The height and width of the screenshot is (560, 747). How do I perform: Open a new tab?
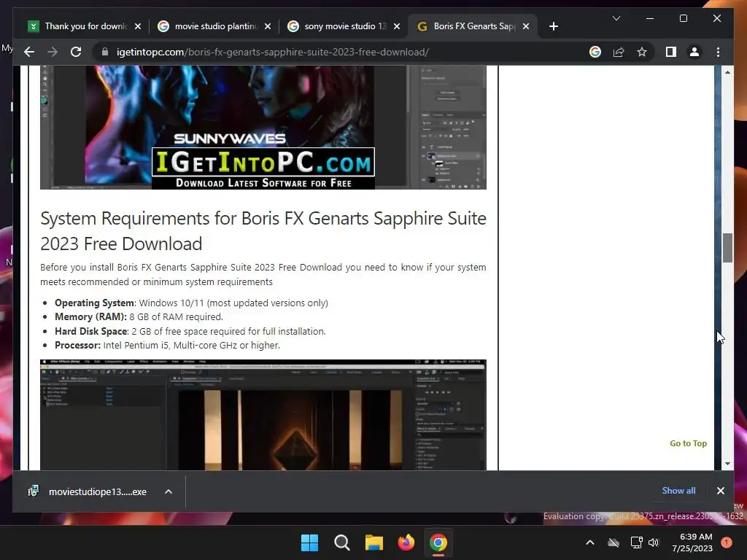point(553,26)
